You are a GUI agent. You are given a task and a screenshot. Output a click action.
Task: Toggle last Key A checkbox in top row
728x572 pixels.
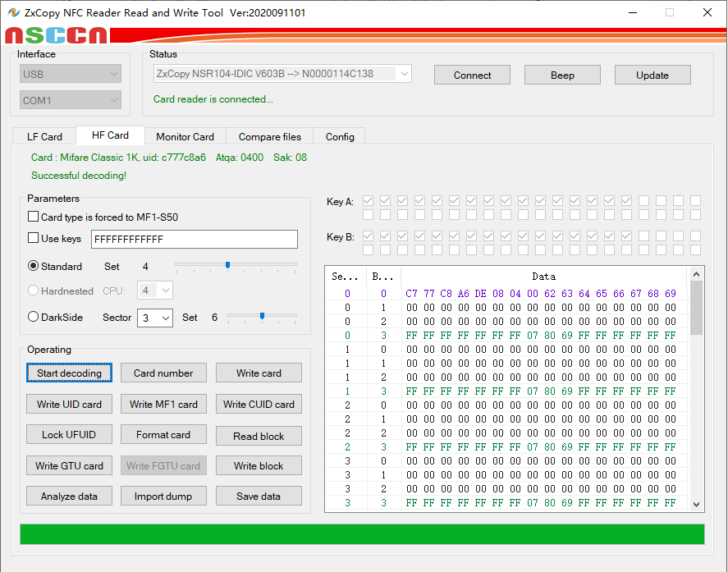click(x=695, y=200)
